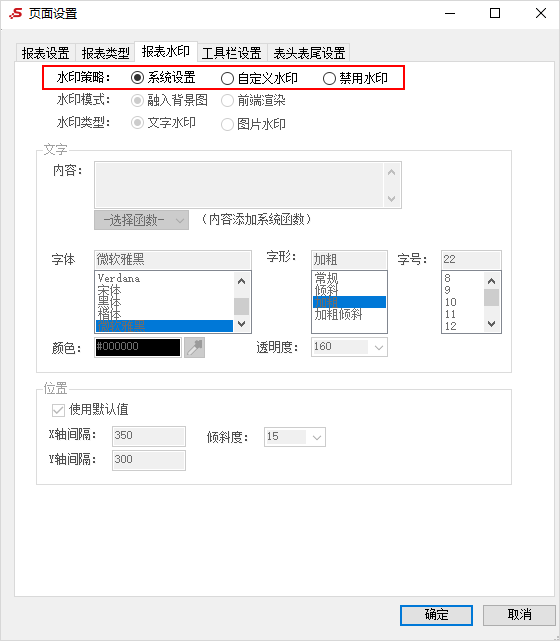Screen dimensions: 560x641
Task: Click the 取消 button
Action: click(519, 615)
